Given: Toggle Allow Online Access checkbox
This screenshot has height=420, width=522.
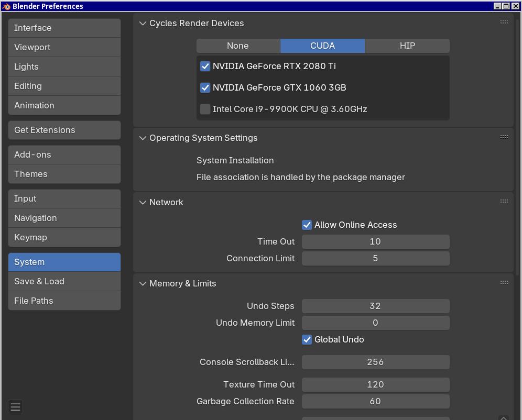Looking at the screenshot, I should click(x=307, y=225).
